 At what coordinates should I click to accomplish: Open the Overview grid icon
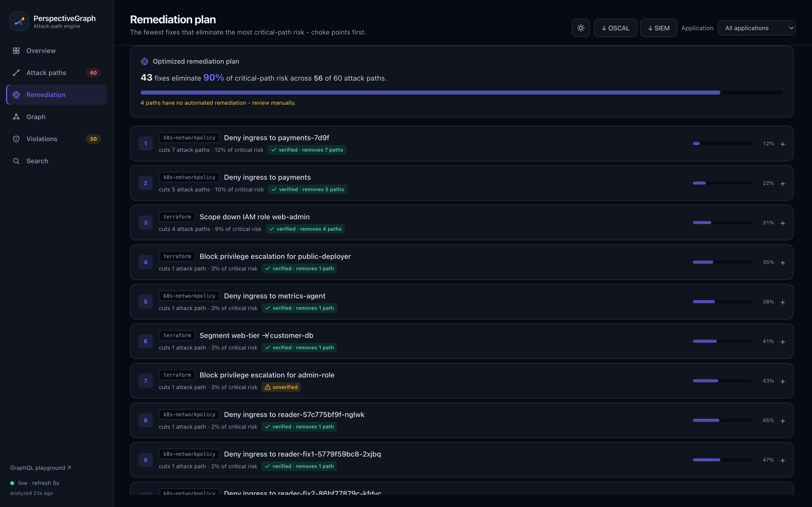coord(16,51)
